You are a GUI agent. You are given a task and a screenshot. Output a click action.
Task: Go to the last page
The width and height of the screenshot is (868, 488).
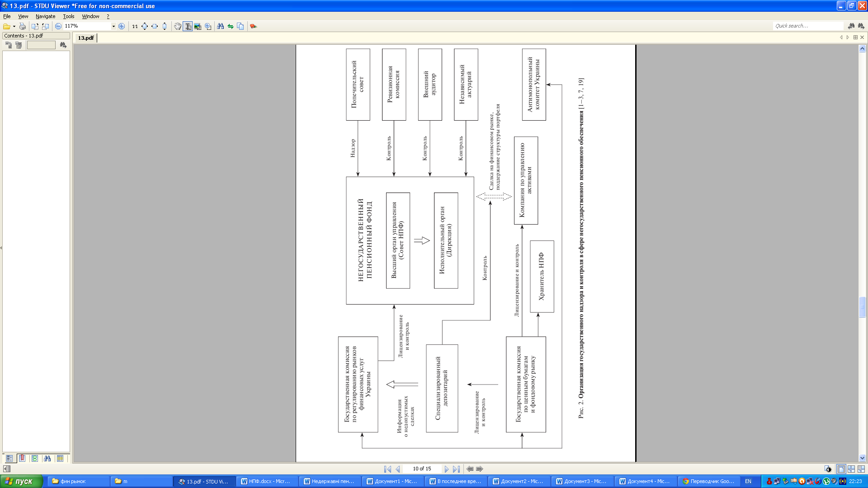[x=457, y=469]
